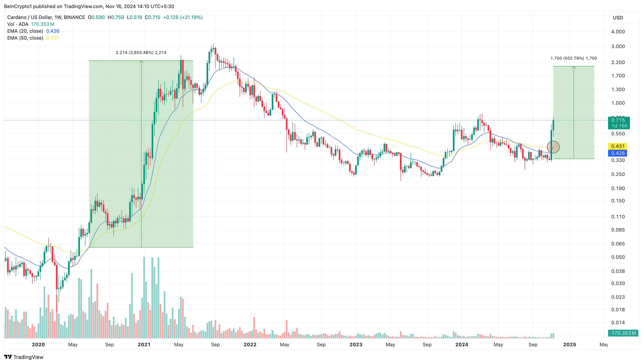Open the USD currency selector
Screen dimensions: 644x364
pyautogui.click(x=623, y=18)
